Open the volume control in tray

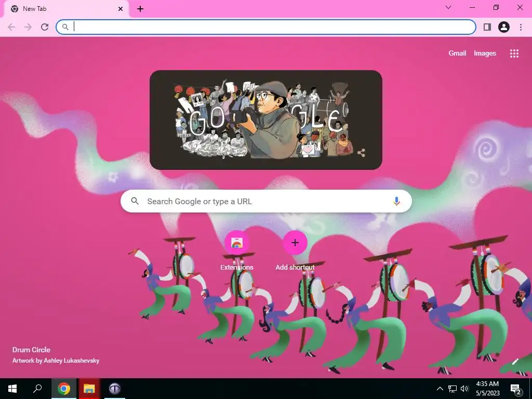[x=464, y=389]
